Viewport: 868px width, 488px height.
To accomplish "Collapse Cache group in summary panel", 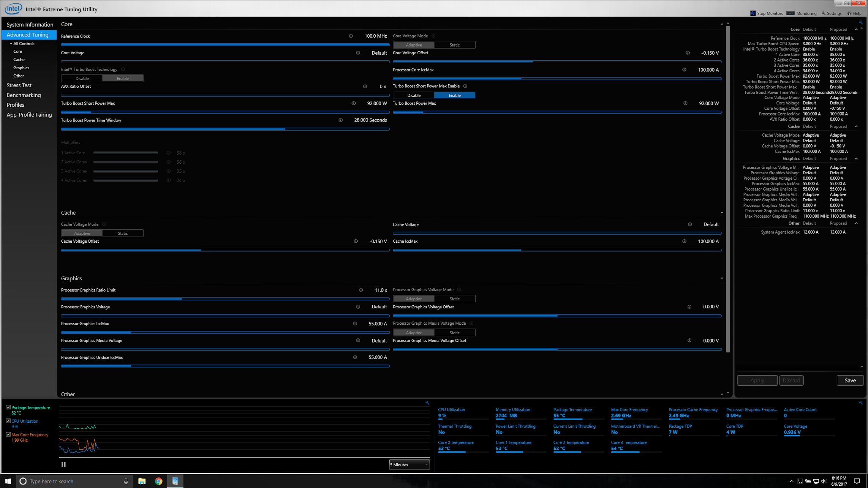I will 856,126.
